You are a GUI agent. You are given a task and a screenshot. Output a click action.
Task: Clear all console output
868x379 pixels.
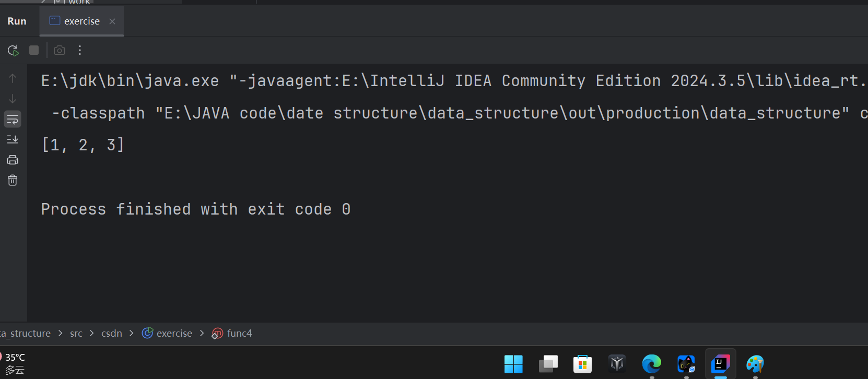point(13,180)
